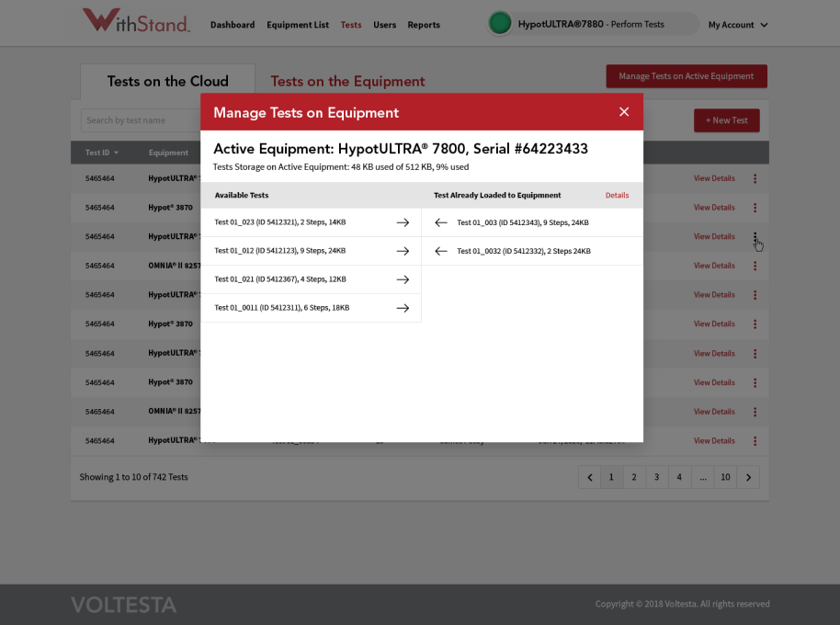Click the green equipment status indicator
The image size is (840, 625).
500,24
